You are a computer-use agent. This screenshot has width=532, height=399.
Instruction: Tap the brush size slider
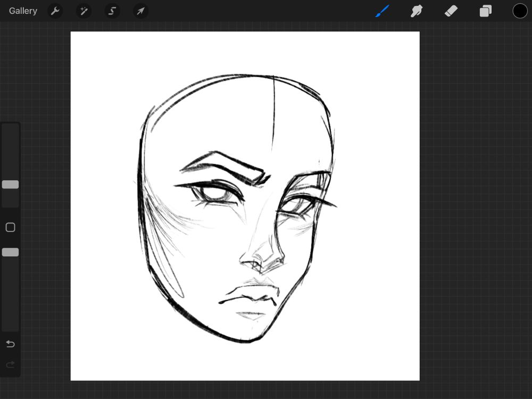(11, 185)
